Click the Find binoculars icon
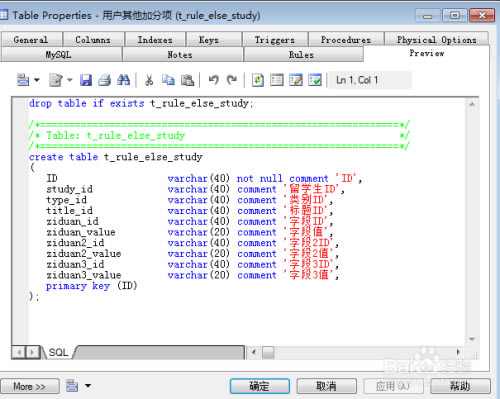500x399 pixels. coord(124,80)
